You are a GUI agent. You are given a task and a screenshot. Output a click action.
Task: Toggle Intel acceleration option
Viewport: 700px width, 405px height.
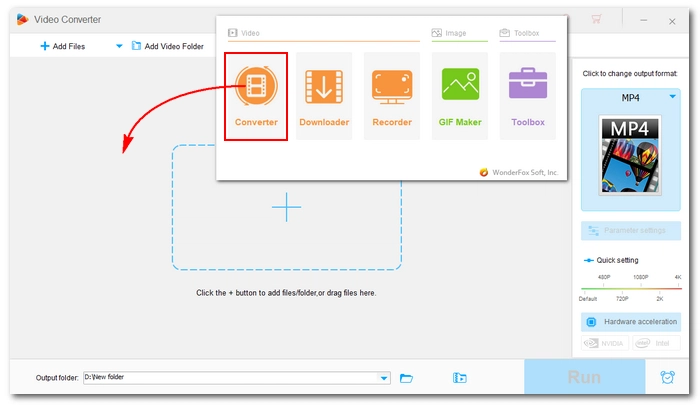pos(656,343)
